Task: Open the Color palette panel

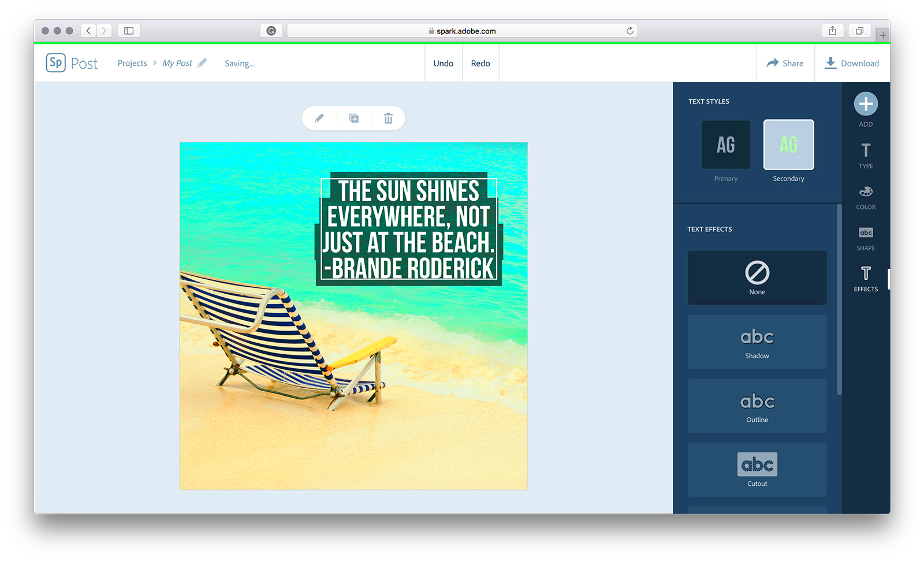Action: click(866, 197)
